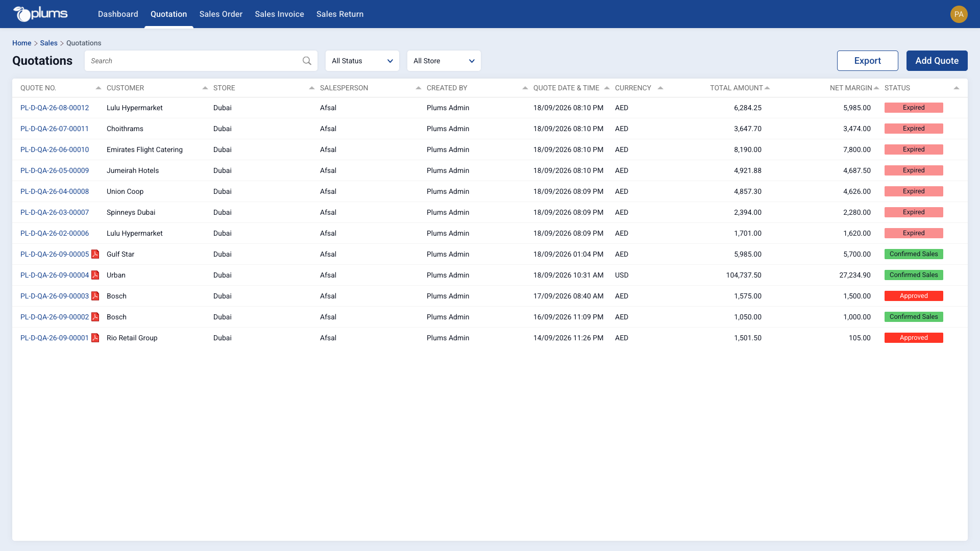Sort by Created By column arrow

pyautogui.click(x=525, y=88)
